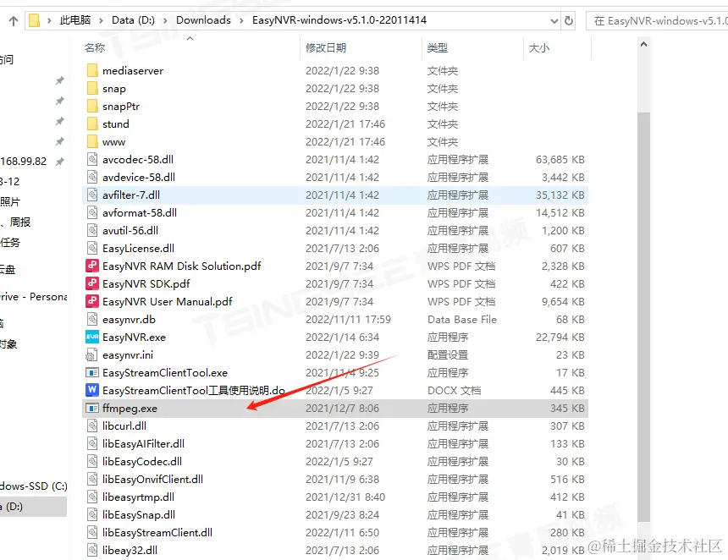Viewport: 728px width, 560px height.
Task: Expand the chevron after 此电脑 breadcrumb
Action: coord(101,21)
